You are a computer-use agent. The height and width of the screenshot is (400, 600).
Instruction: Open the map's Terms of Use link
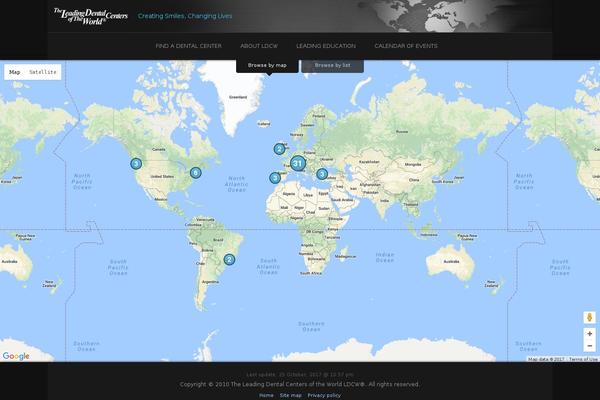point(583,359)
